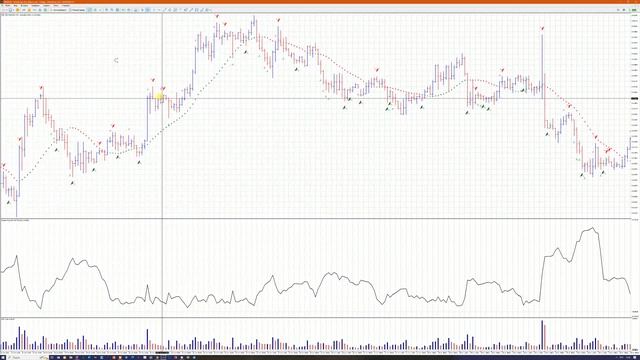This screenshot has height=360, width=640.
Task: Open the Windows Start menu
Action: (x=2, y=358)
